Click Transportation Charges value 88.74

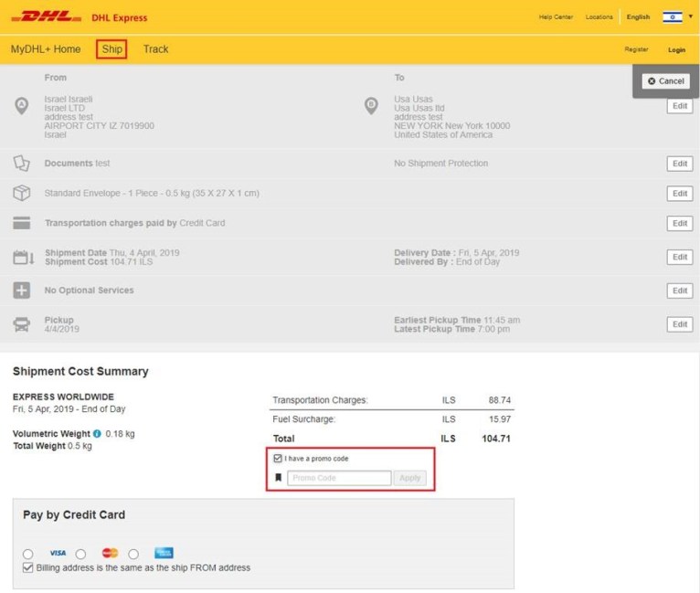point(500,400)
